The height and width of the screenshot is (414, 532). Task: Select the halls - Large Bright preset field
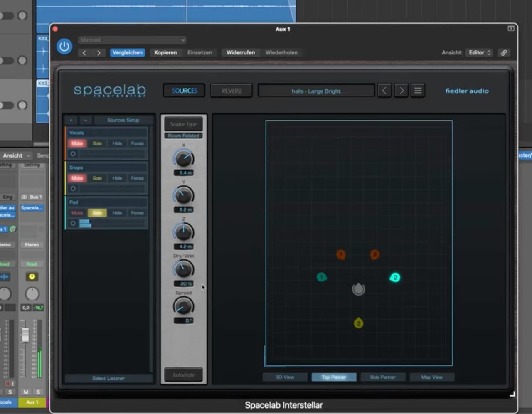tap(316, 91)
